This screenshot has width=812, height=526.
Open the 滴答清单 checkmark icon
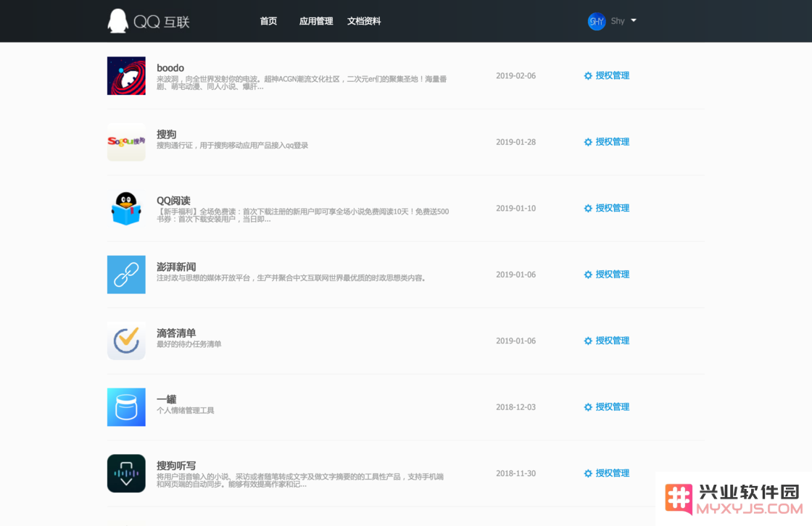pyautogui.click(x=126, y=341)
